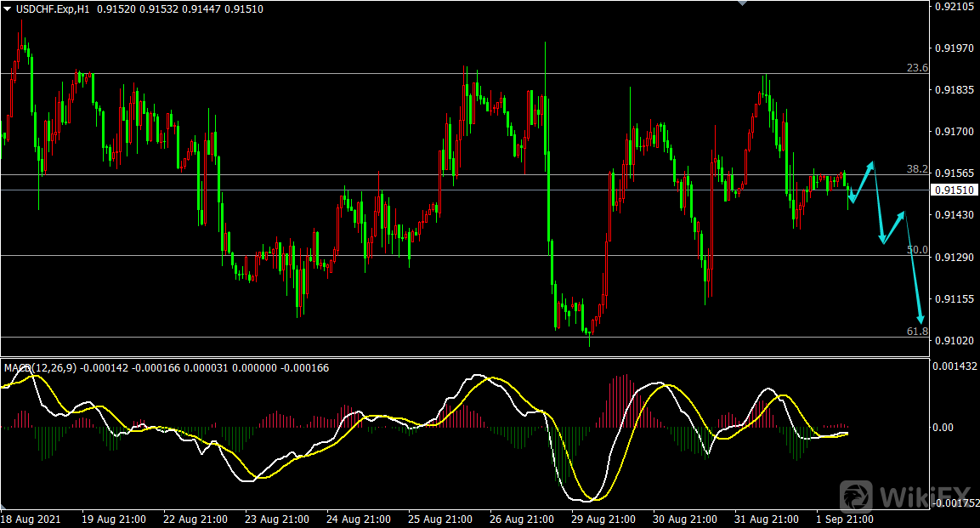980x528 pixels.
Task: Click the 23.6 Fibonacci level label
Action: coord(917,68)
